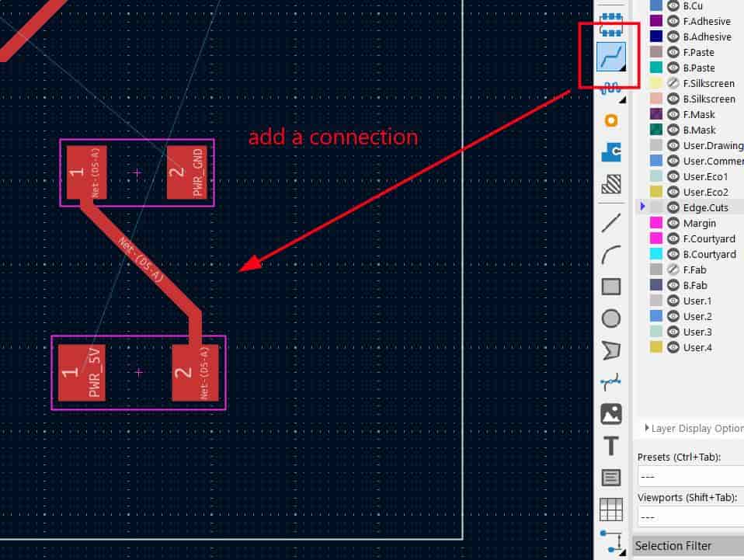
Task: Hide the Margin layer
Action: click(673, 223)
